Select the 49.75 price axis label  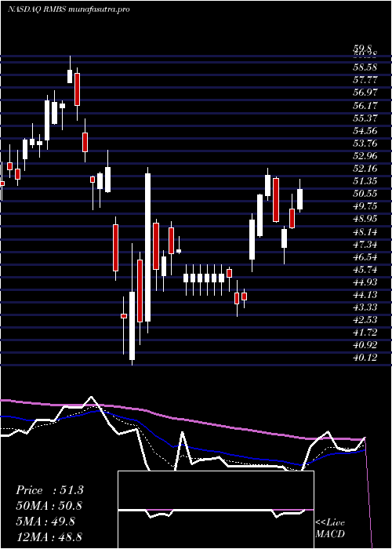coord(364,206)
